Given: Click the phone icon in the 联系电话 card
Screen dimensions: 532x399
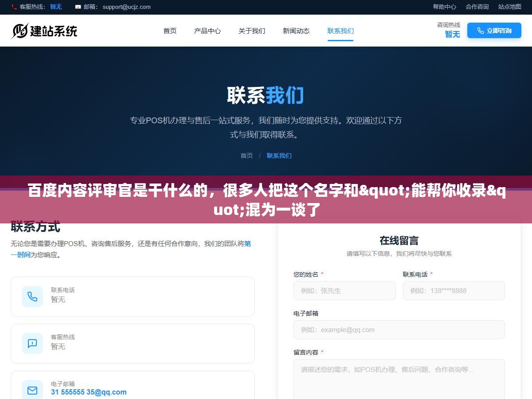Looking at the screenshot, I should [32, 297].
